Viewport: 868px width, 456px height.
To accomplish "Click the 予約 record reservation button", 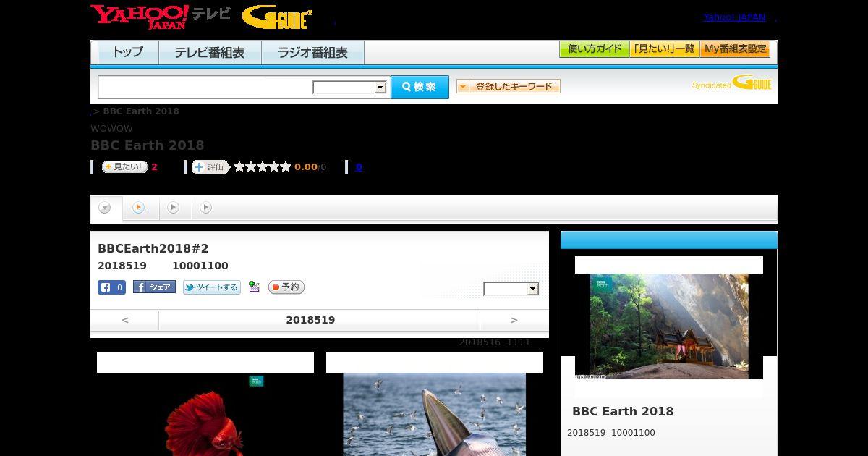I will tap(286, 287).
